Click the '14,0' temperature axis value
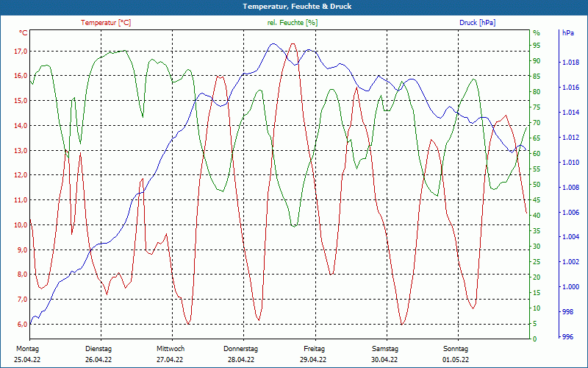Screen dimensions: 588x368 click(x=21, y=125)
